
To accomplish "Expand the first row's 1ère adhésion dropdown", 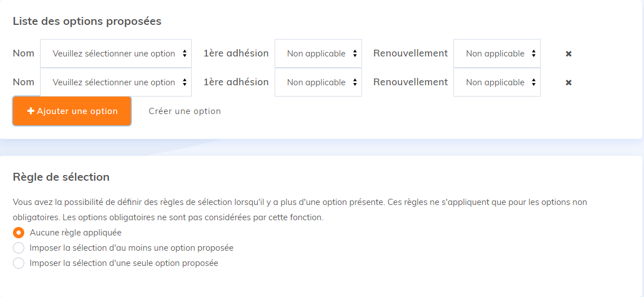I will (x=318, y=54).
